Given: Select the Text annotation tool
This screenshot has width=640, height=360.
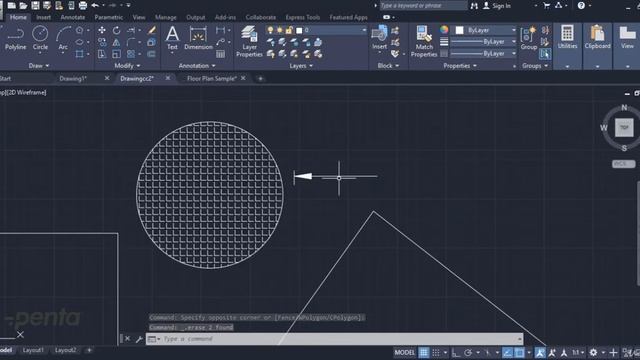Looking at the screenshot, I should (172, 38).
